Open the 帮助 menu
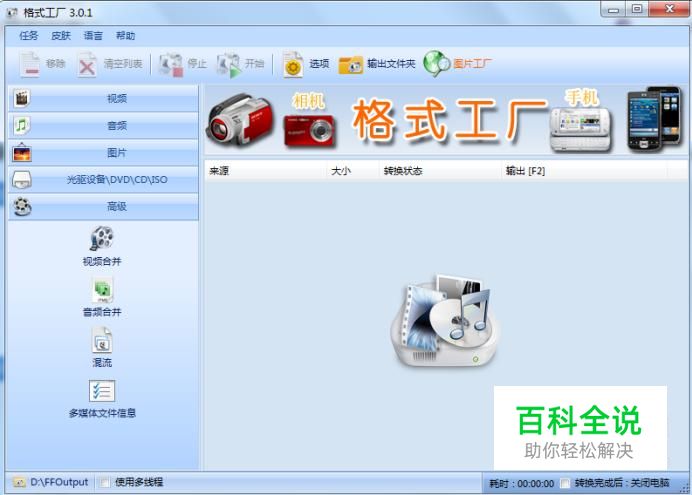Screen dimensions: 692x495 point(125,36)
